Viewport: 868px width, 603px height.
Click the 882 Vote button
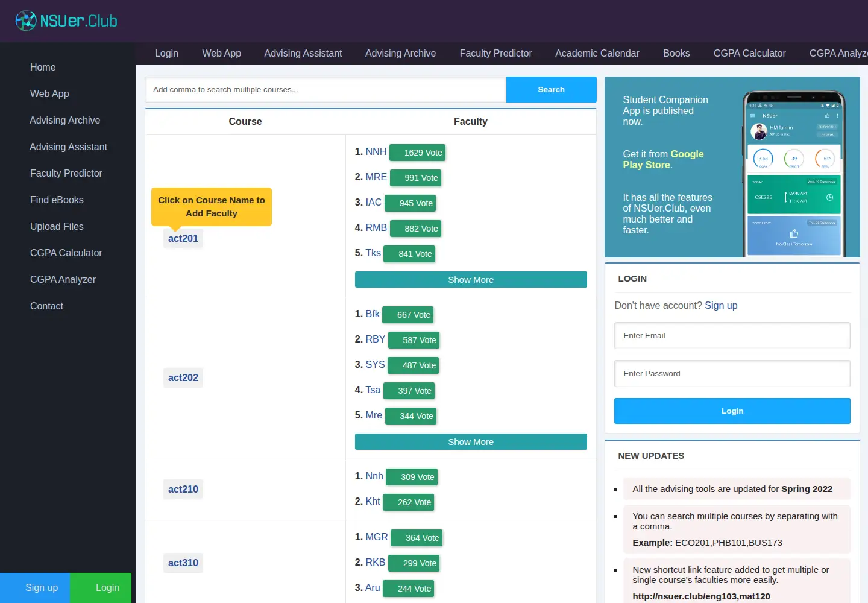[x=416, y=229]
